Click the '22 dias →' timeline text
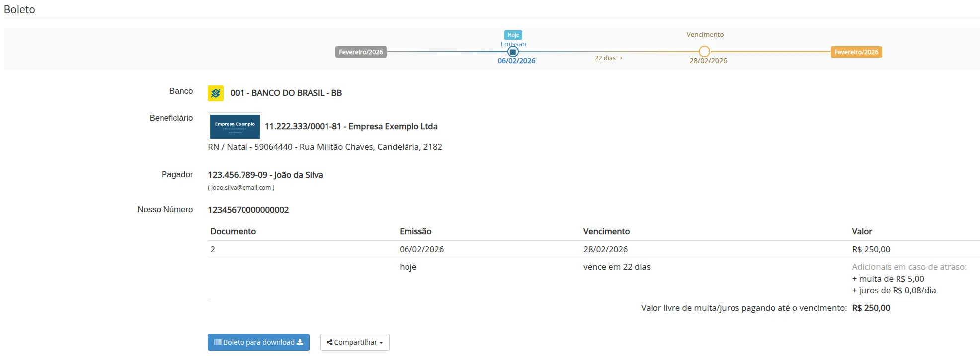 [x=609, y=58]
